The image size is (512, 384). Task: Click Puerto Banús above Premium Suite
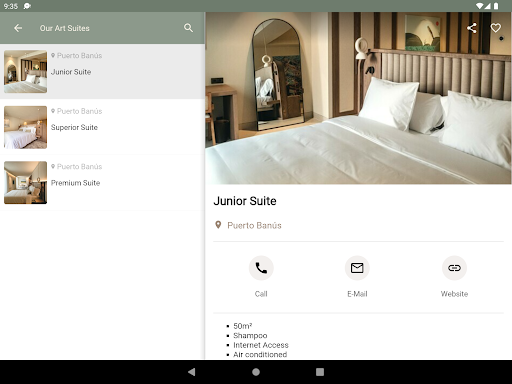(x=79, y=166)
